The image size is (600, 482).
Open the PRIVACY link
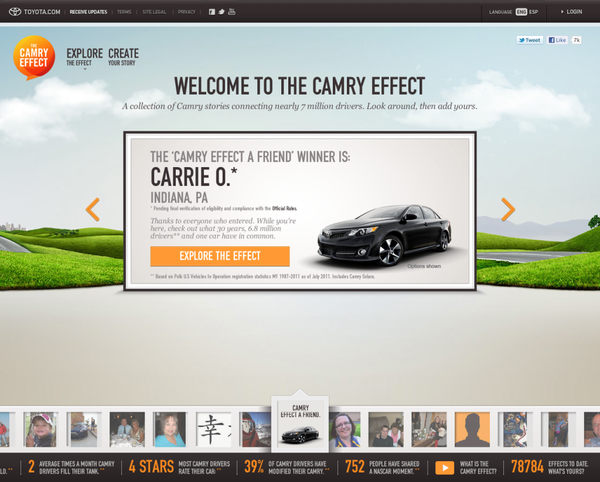[x=187, y=12]
